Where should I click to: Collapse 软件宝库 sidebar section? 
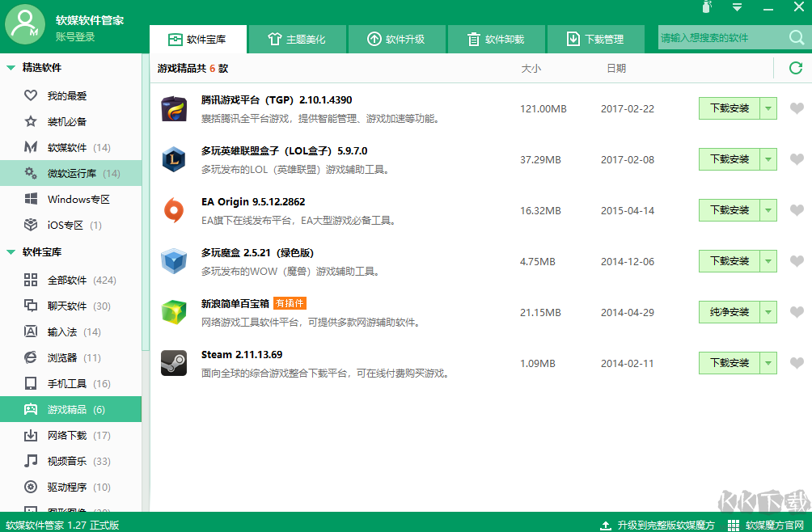[11, 252]
